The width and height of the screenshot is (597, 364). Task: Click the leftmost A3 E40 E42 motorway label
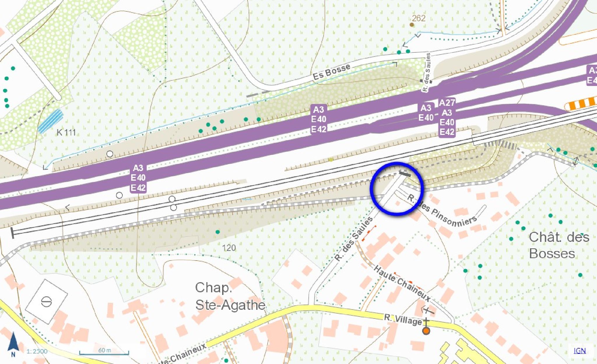click(x=138, y=178)
